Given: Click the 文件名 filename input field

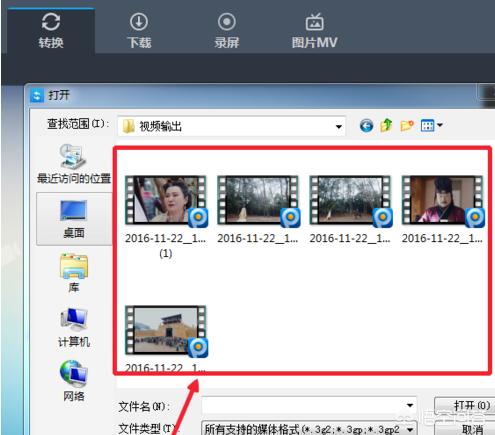Looking at the screenshot, I should pos(309,406).
